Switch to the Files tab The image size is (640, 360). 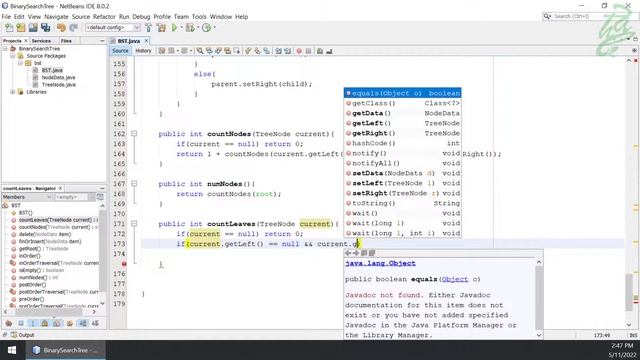(66, 41)
